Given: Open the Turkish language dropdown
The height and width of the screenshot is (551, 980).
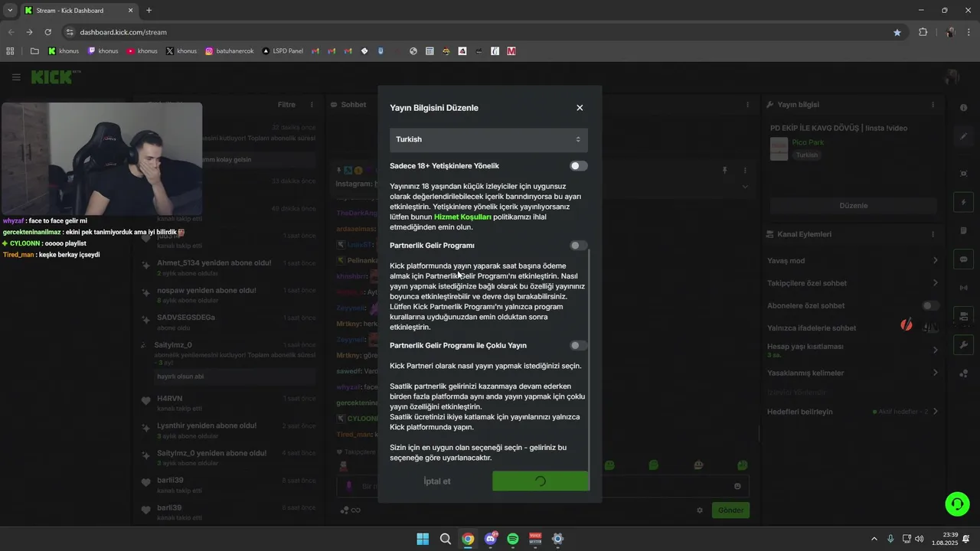Looking at the screenshot, I should (488, 139).
